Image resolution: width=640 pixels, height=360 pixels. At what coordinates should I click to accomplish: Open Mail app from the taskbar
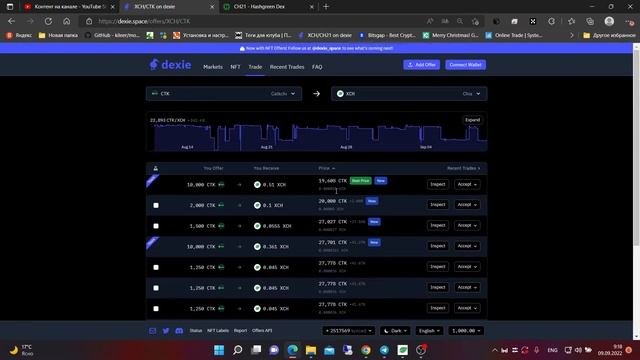click(329, 350)
